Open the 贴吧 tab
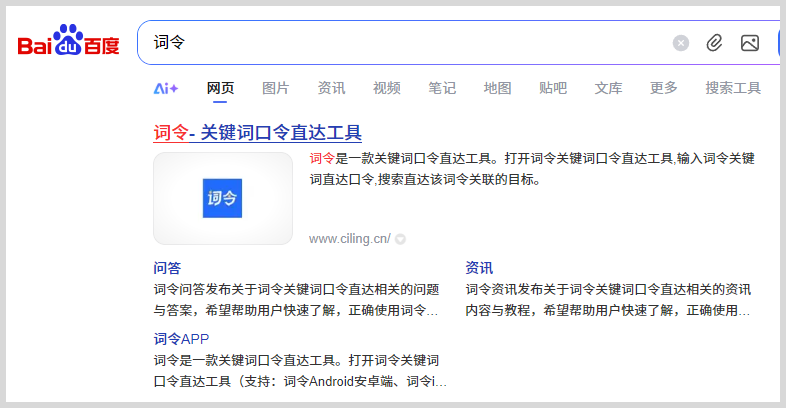Screen dimensions: 786x408 [553, 88]
